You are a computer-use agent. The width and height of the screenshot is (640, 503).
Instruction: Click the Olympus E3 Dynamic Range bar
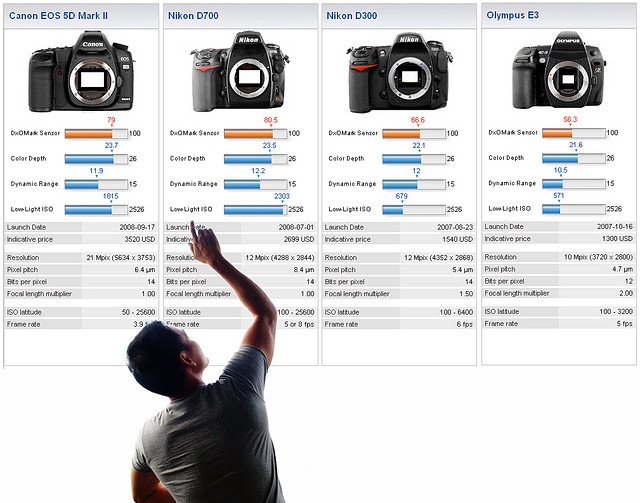tap(573, 183)
